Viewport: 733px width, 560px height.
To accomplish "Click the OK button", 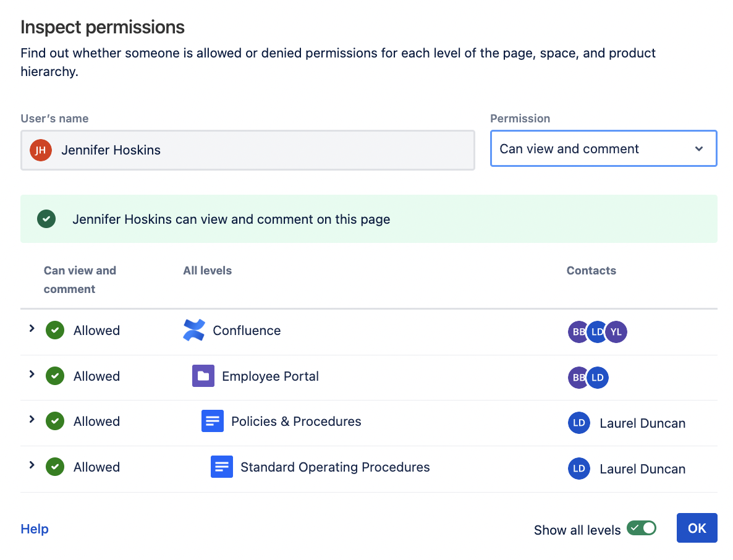I will tap(697, 528).
